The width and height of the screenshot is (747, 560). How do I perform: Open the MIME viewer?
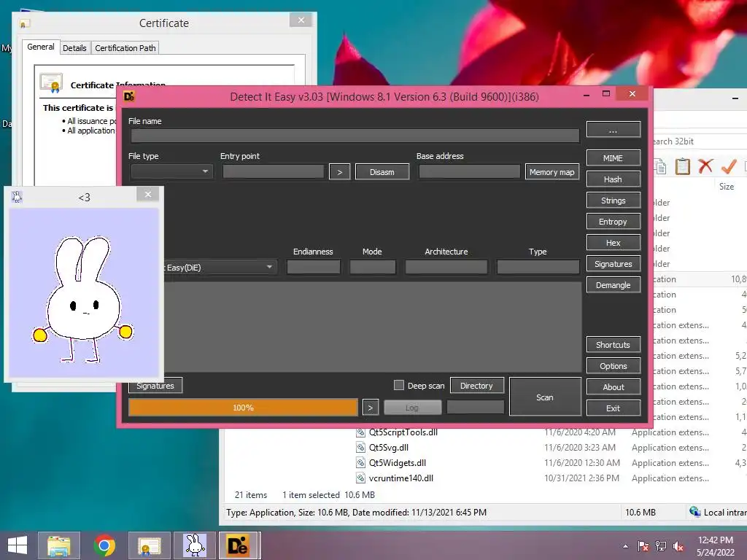(x=613, y=158)
